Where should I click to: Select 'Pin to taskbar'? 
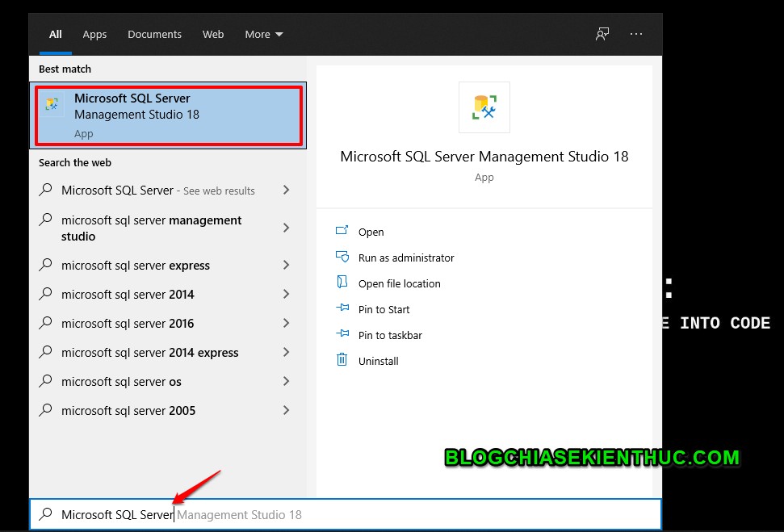390,336
